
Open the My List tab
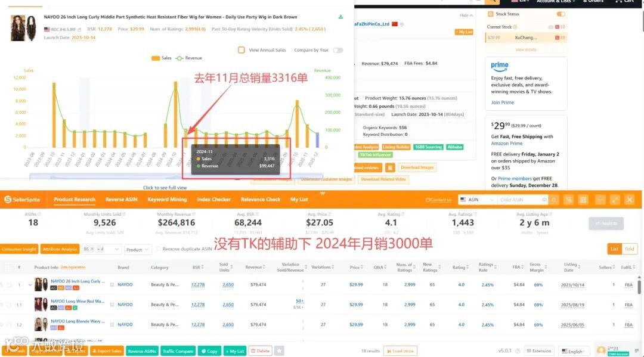point(299,200)
